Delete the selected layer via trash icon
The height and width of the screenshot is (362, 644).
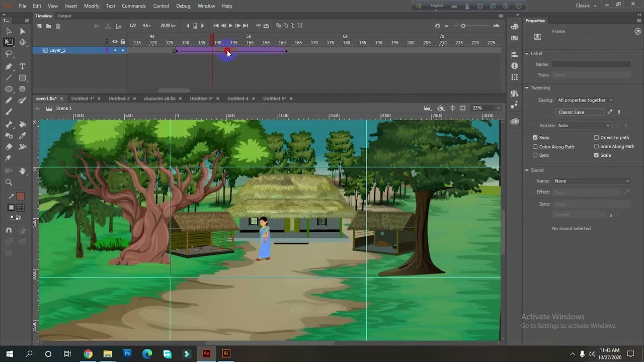click(x=58, y=26)
